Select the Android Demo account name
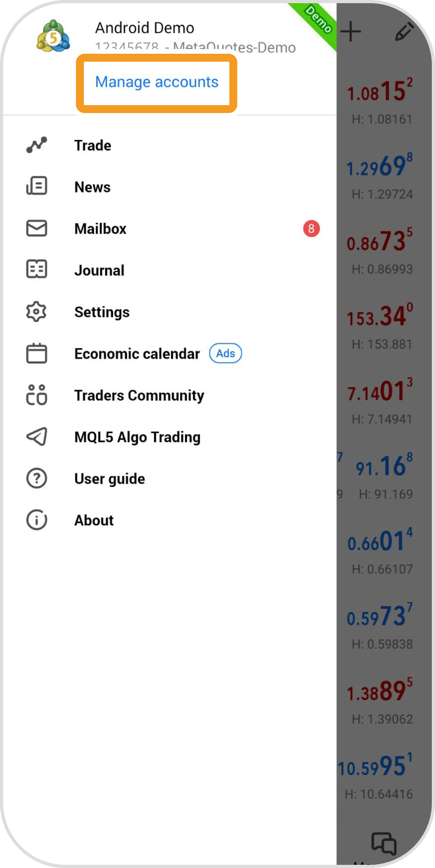Screen dimensions: 435x868 [145, 28]
